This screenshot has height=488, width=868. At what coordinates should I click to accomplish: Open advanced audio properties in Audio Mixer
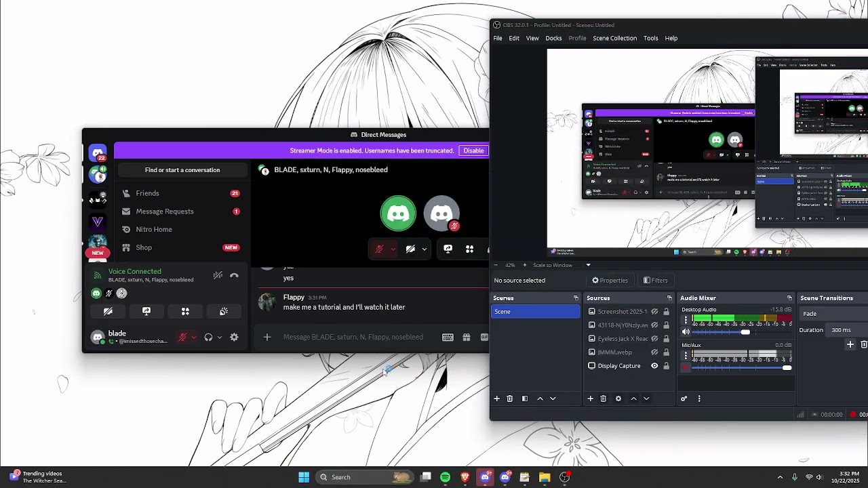(684, 399)
